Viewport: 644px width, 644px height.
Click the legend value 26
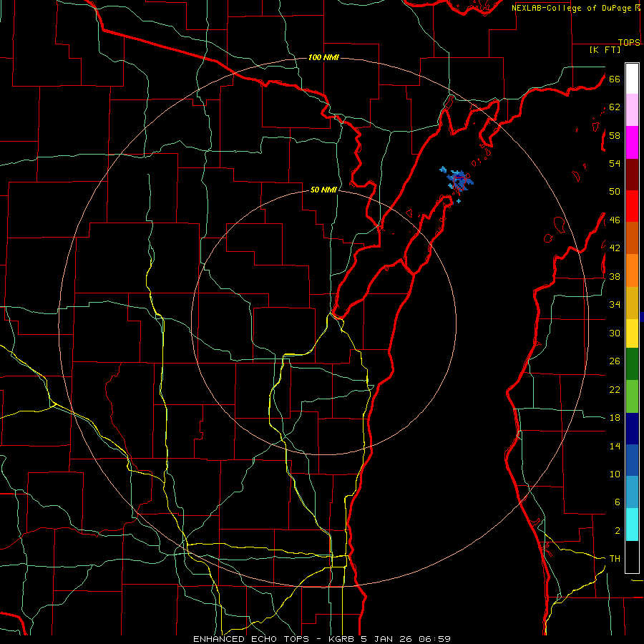pos(615,361)
